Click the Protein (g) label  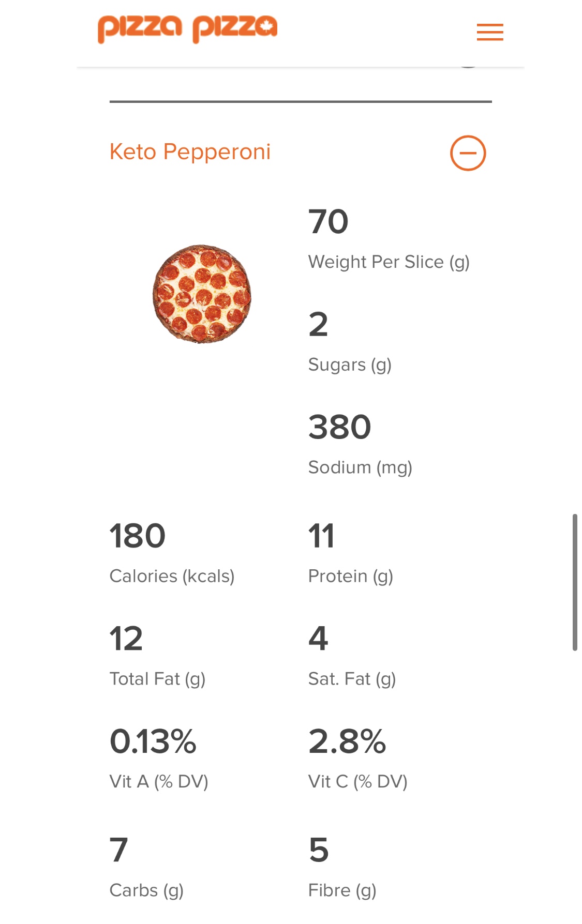351,577
